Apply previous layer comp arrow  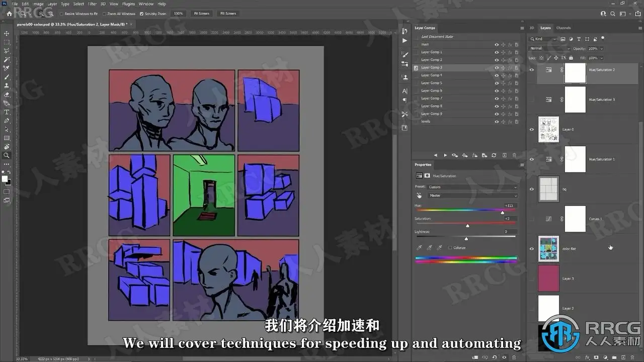[x=436, y=155]
